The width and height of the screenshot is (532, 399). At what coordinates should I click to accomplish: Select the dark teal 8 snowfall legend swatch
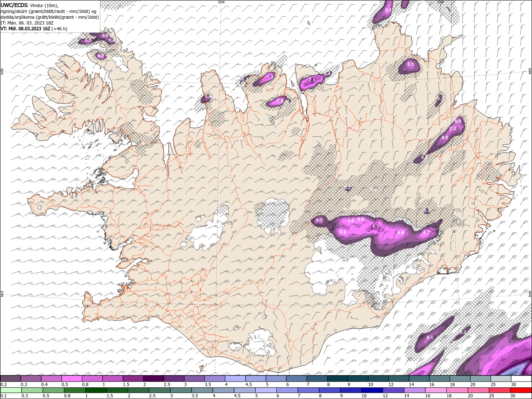337,379
